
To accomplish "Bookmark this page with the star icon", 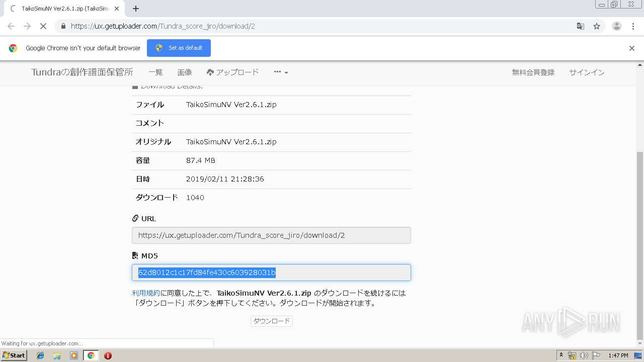I will [597, 26].
